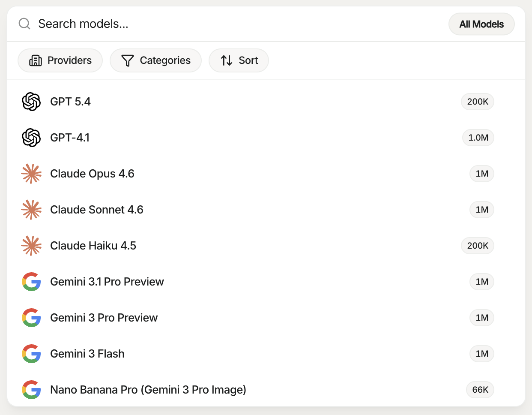Click the OpenAI icon beside GPT-4.1
The height and width of the screenshot is (415, 532).
(x=31, y=138)
